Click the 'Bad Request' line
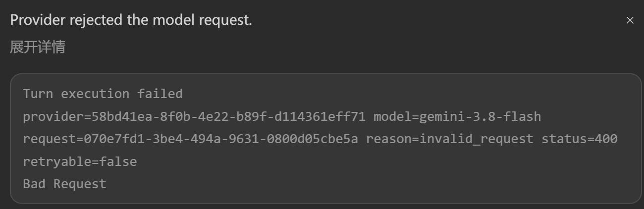Screen dimensions: 644x209 (64, 184)
